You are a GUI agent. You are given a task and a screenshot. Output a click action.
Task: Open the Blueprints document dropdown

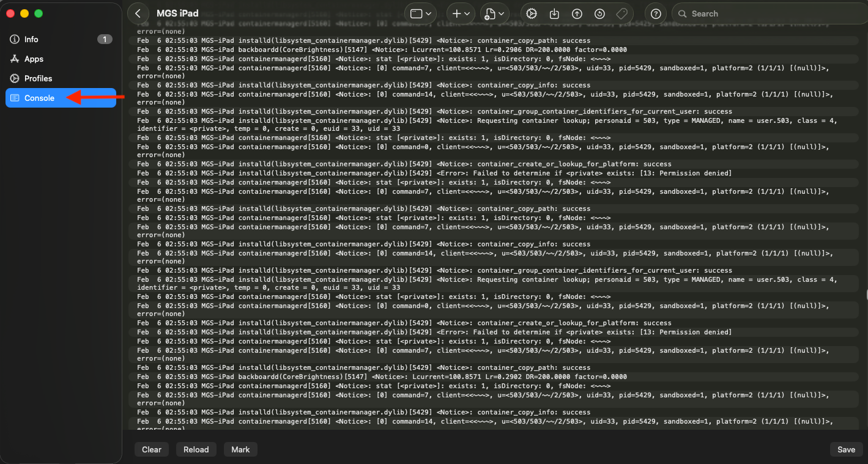494,13
